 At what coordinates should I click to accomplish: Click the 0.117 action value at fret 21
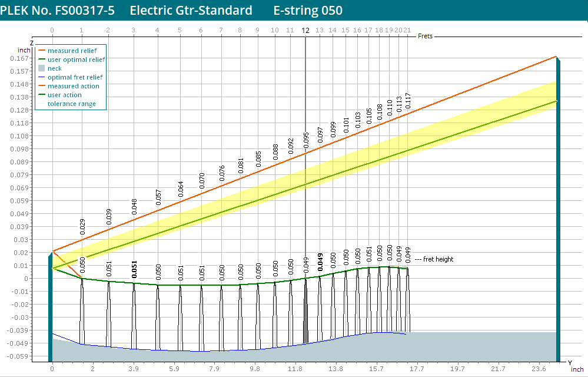pyautogui.click(x=408, y=101)
